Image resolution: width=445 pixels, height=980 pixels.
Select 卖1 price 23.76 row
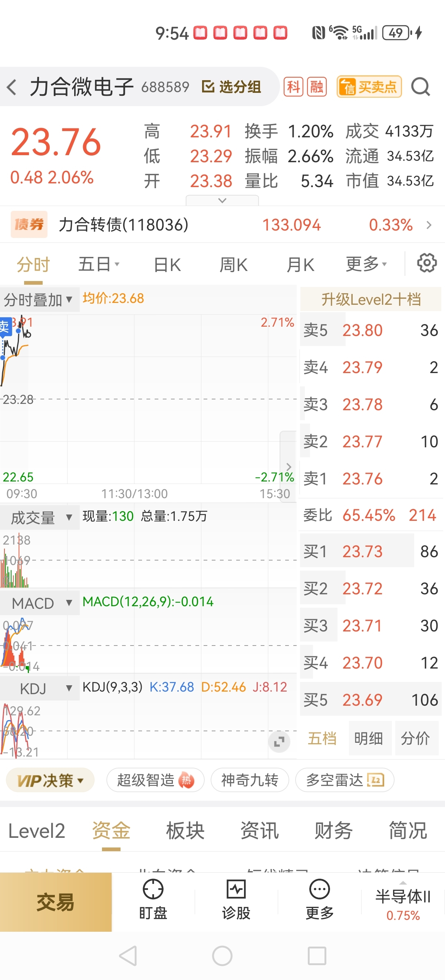pyautogui.click(x=370, y=478)
